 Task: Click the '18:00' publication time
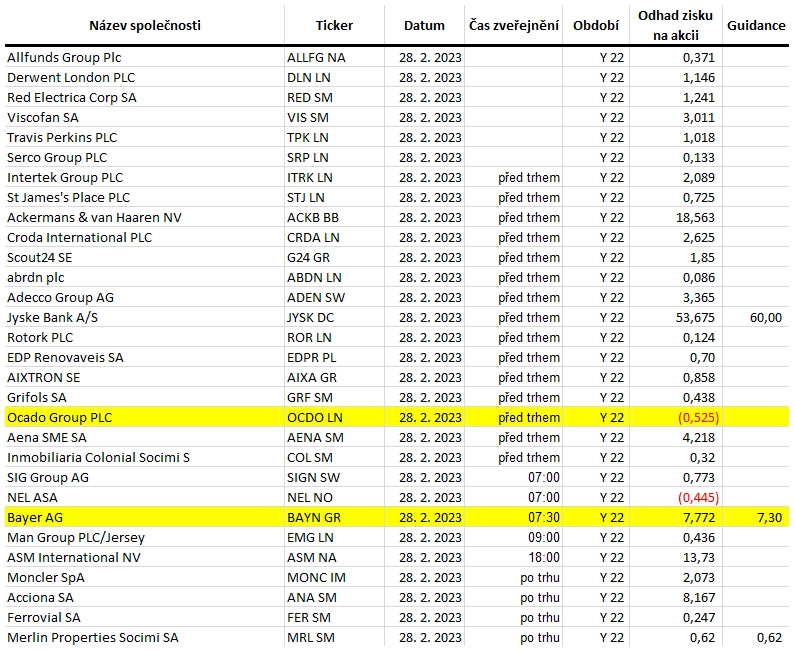tap(544, 558)
